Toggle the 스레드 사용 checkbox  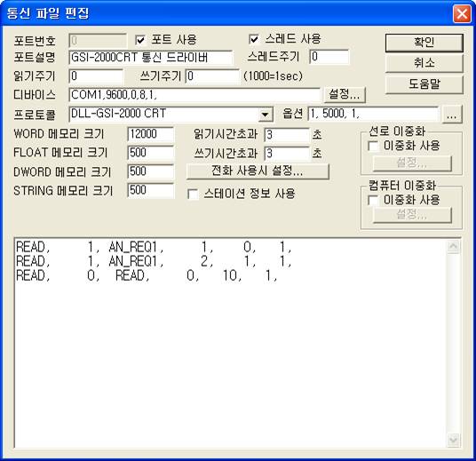[254, 39]
